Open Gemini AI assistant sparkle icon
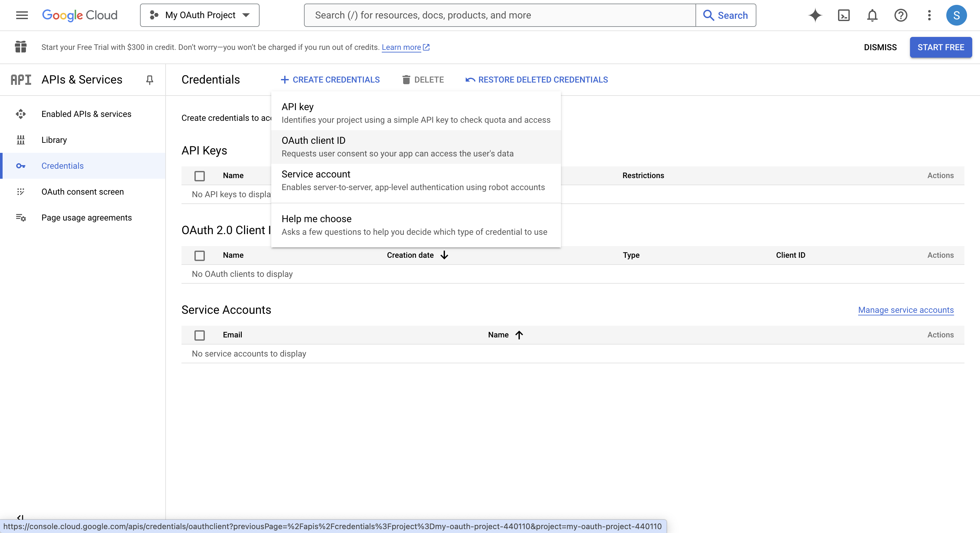This screenshot has height=533, width=980. (x=815, y=15)
